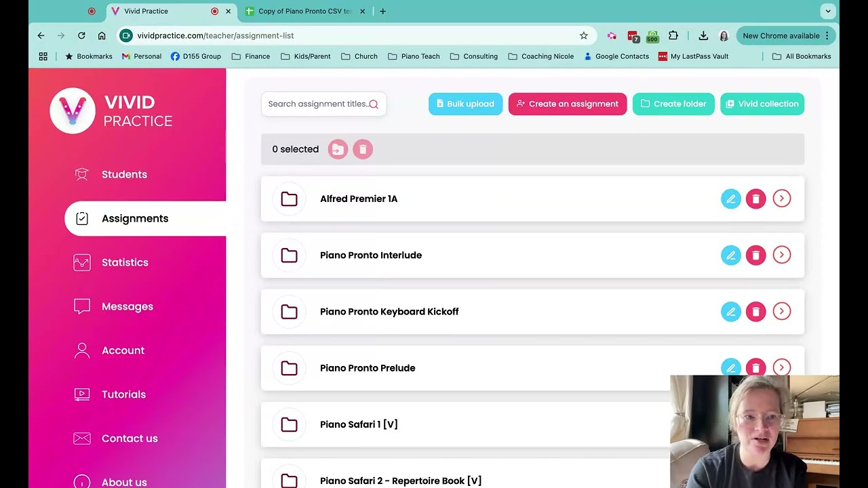This screenshot has width=868, height=488.
Task: Click the search magnifier icon
Action: 374,104
